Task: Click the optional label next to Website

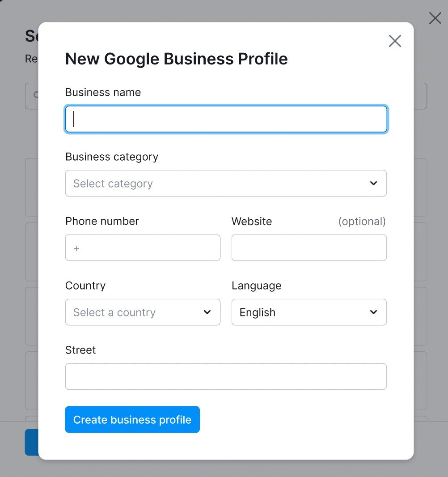Action: click(362, 221)
